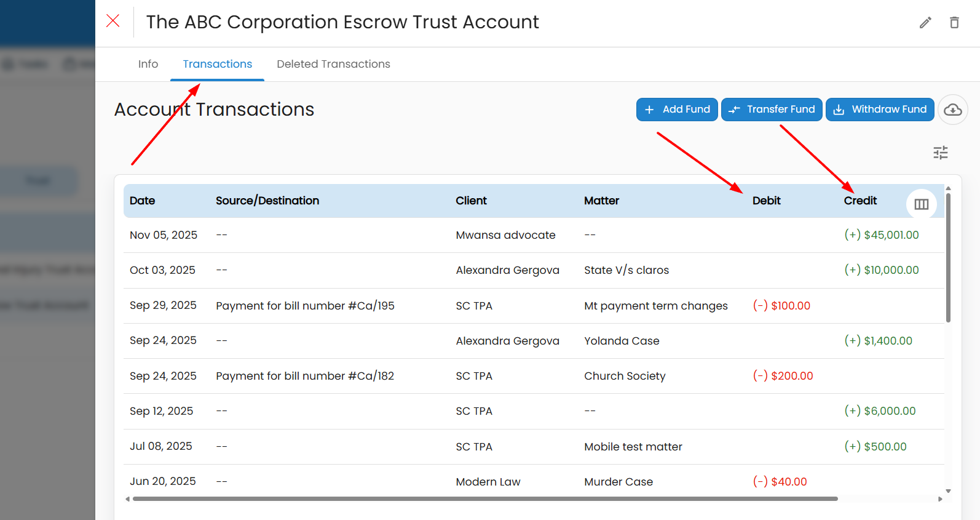Click the Credit column header
980x520 pixels.
pos(859,201)
